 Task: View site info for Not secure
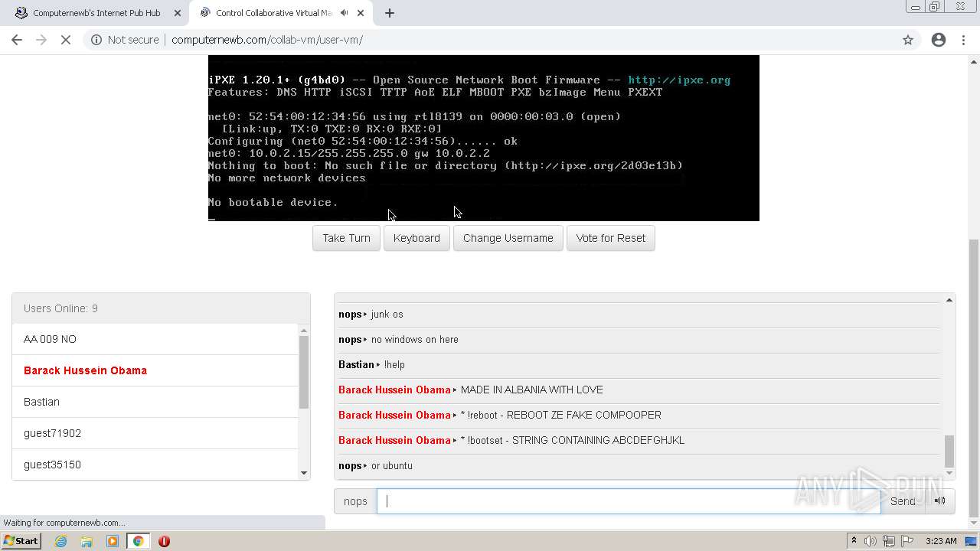(125, 40)
